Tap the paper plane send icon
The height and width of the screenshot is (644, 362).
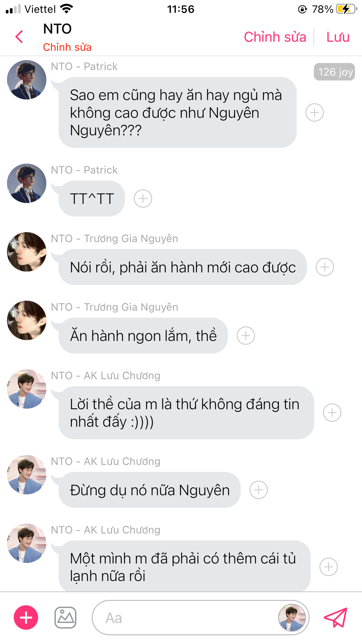pos(336,618)
